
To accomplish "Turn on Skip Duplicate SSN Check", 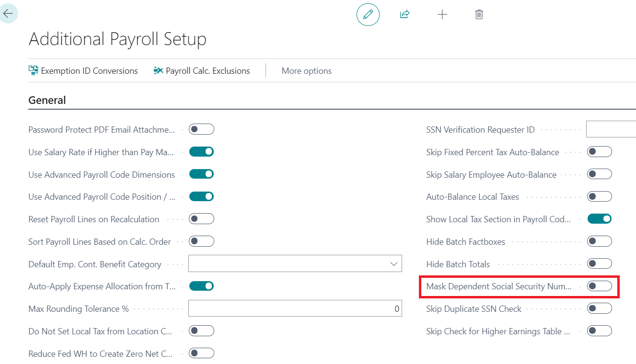I will pyautogui.click(x=600, y=308).
